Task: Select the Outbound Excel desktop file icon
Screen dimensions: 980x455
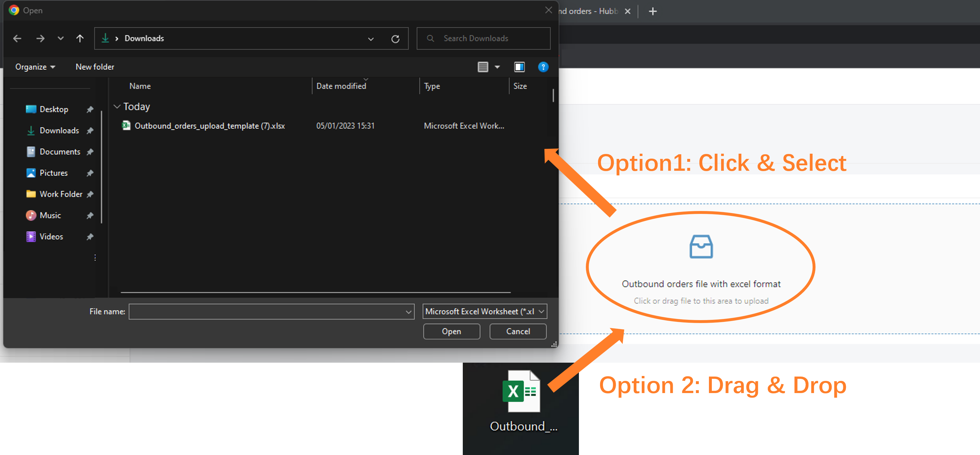Action: click(x=521, y=392)
